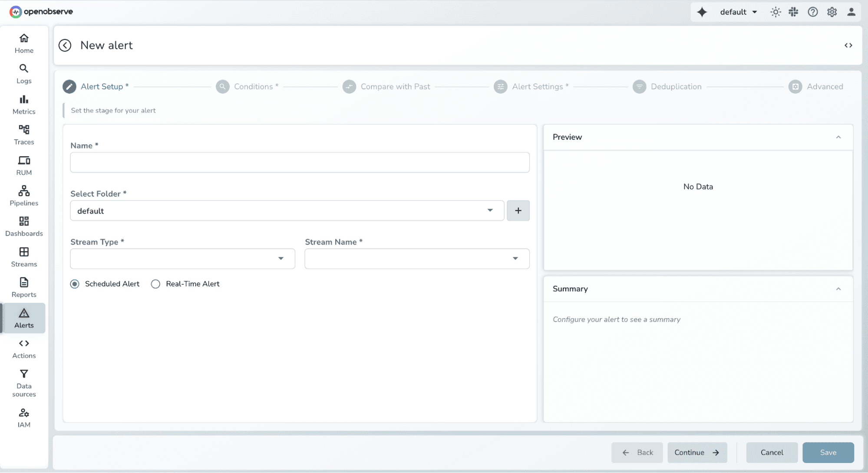Select the Real-Time Alert option
Image resolution: width=868 pixels, height=473 pixels.
pyautogui.click(x=155, y=284)
